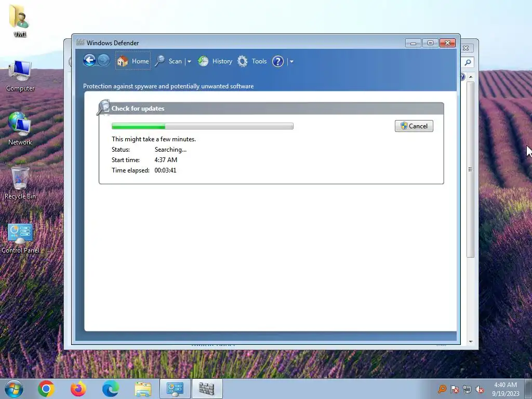Click the blue Help question mark icon
The image size is (532, 399).
[x=278, y=61]
